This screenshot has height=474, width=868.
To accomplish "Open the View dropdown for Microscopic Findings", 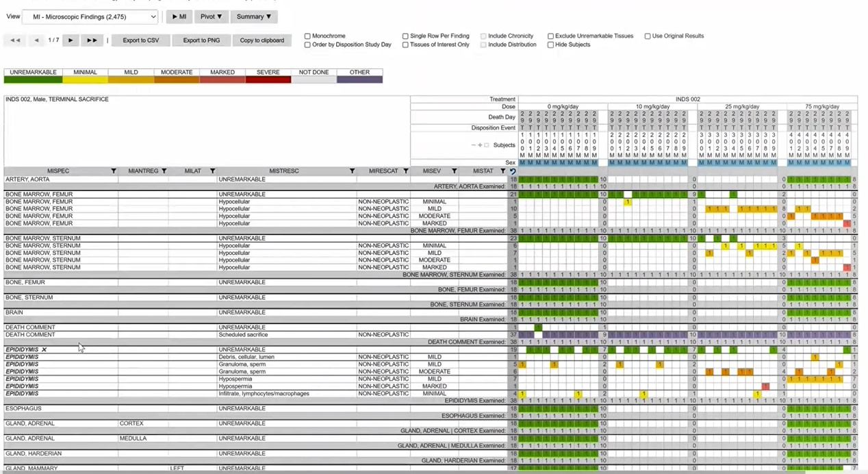I will (x=90, y=16).
